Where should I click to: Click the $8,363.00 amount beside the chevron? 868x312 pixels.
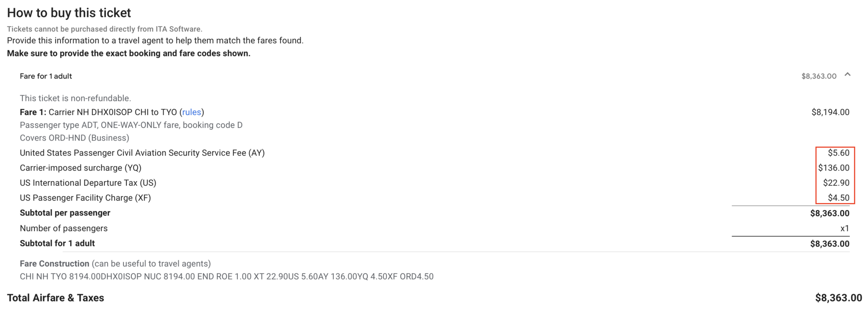pos(818,76)
